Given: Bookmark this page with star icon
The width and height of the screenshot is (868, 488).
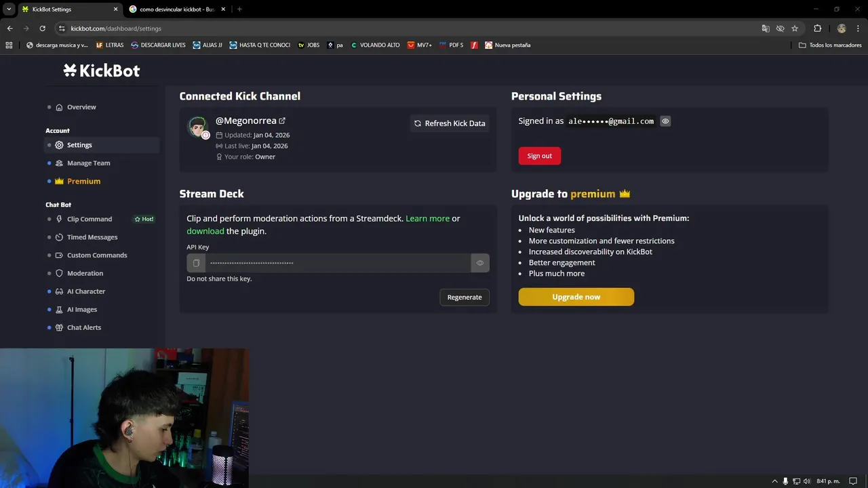Looking at the screenshot, I should point(795,28).
